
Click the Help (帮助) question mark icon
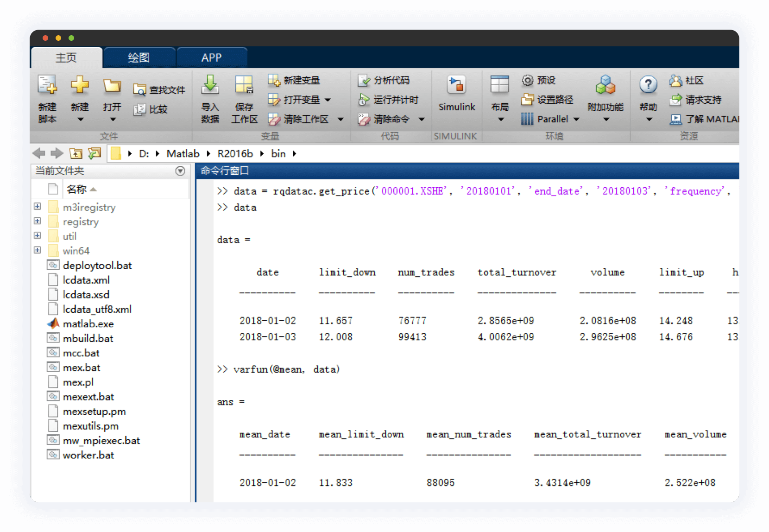[x=648, y=85]
